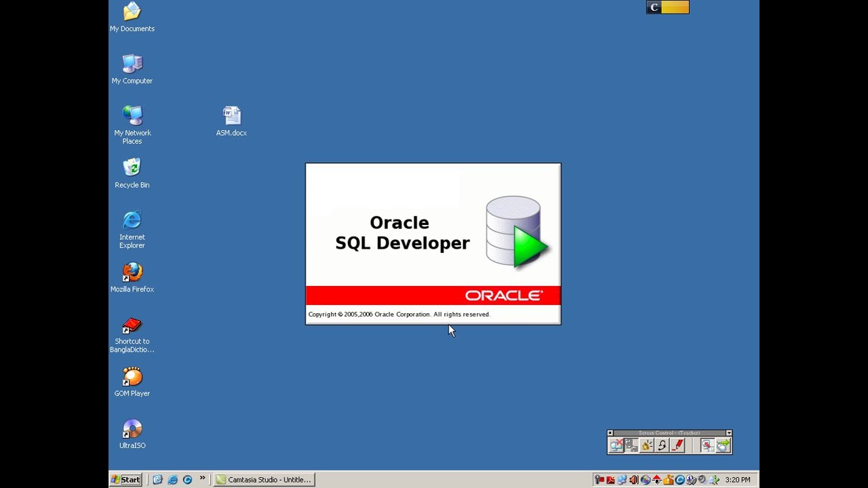Click the 3:20 PM system clock
Screen dimensions: 868x488
[x=738, y=480]
